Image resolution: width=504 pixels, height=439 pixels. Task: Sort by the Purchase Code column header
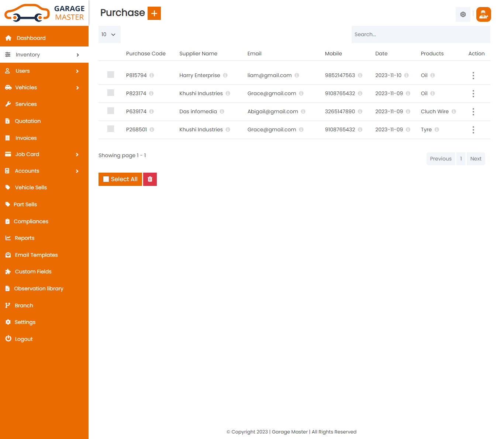(146, 53)
